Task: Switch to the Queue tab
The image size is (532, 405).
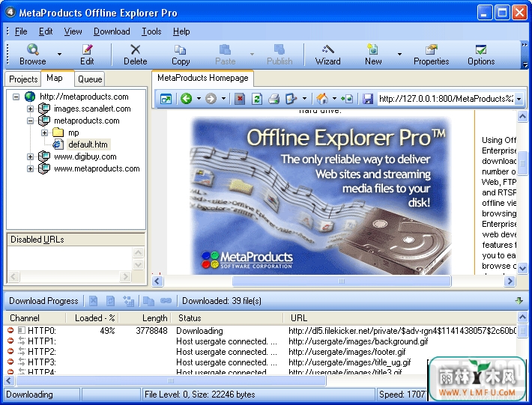Action: [x=90, y=79]
